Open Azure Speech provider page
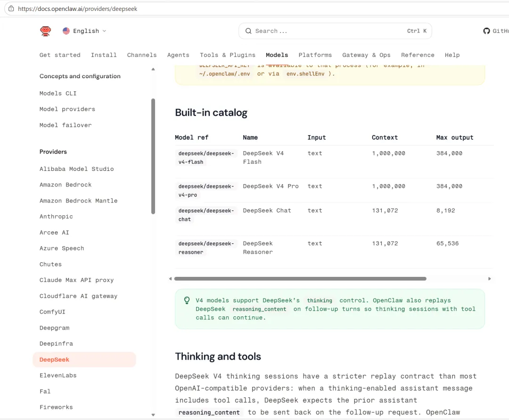This screenshot has height=420, width=509. [x=62, y=248]
